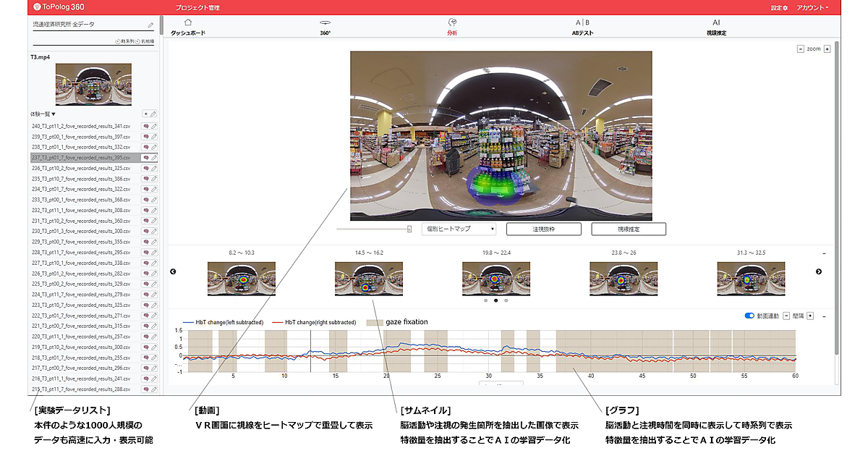Click the 視線推定 button below the video
The height and width of the screenshot is (456, 868).
[x=628, y=229]
